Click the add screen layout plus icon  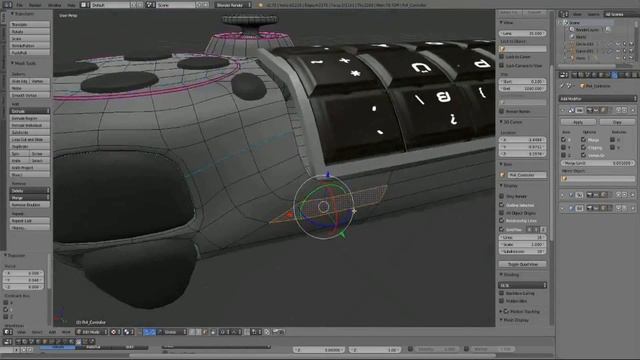[x=133, y=5]
